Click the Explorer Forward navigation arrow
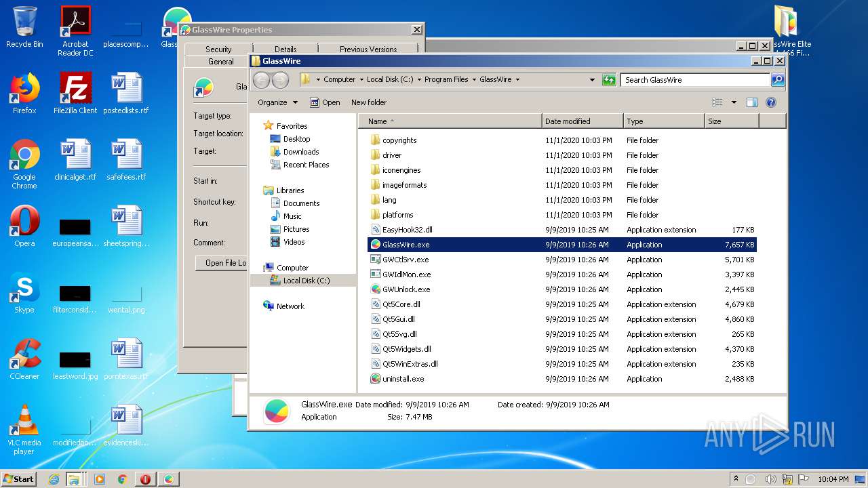The height and width of the screenshot is (488, 868). (280, 80)
